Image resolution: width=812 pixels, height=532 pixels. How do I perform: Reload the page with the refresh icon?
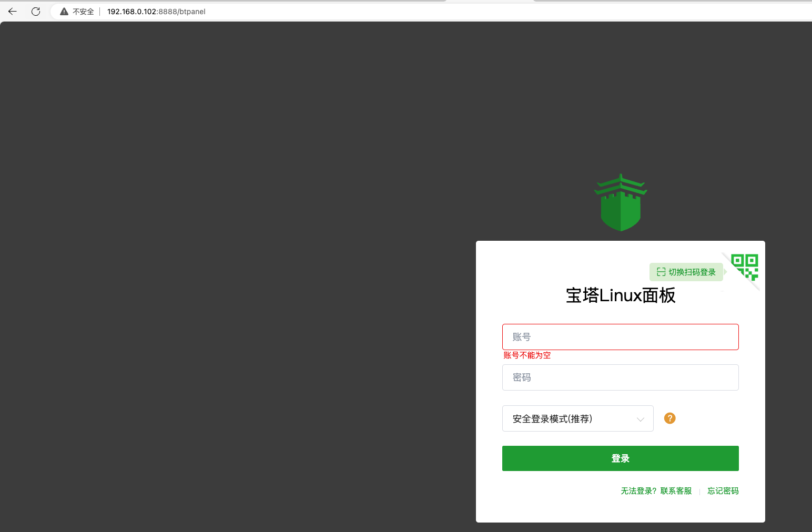coord(36,12)
